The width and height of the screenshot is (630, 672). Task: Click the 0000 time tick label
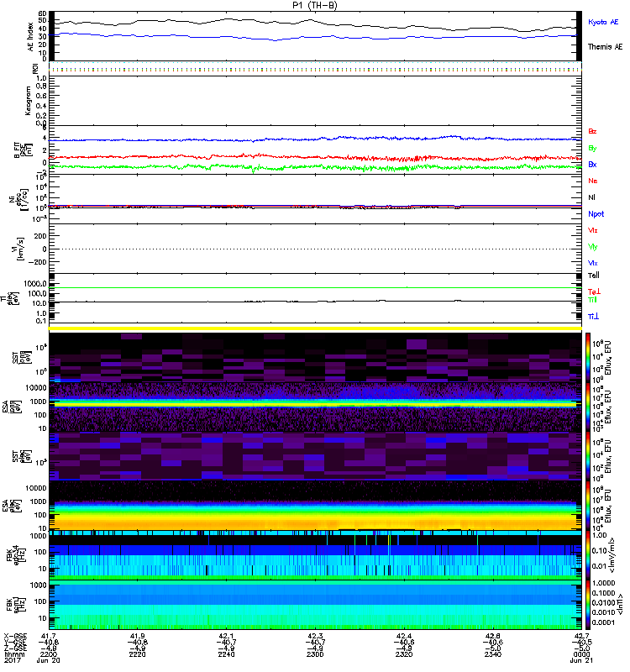point(581,654)
